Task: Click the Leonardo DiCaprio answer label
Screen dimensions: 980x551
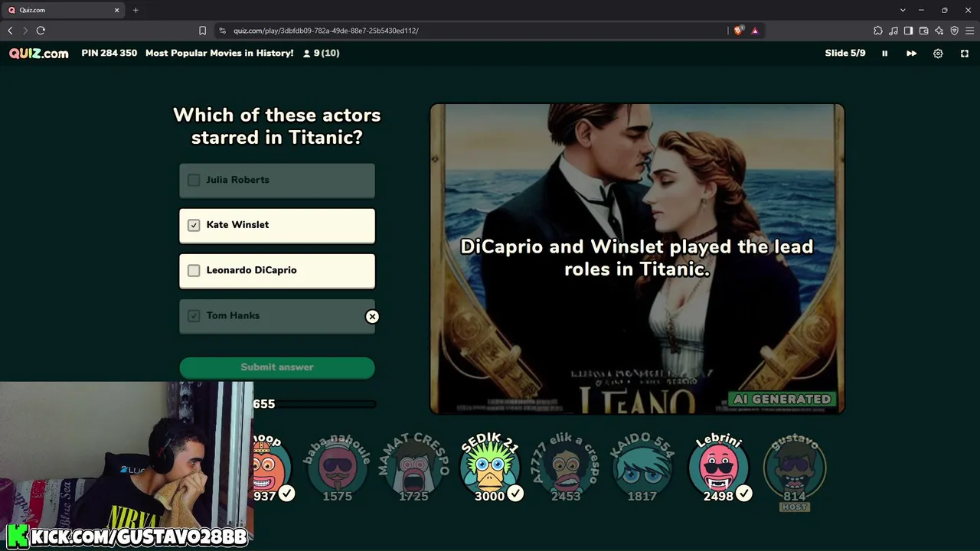Action: [x=251, y=270]
